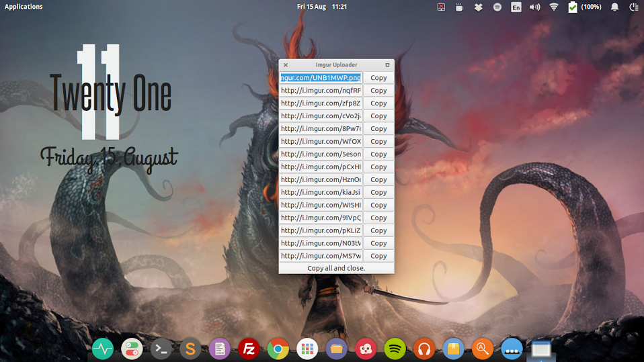Click the red X indicator in top panel
Screen dimensions: 644x362
[x=441, y=7]
